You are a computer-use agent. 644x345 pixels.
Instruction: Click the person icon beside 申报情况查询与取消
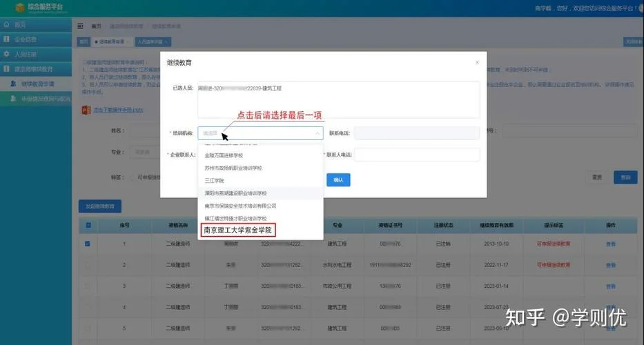coord(13,99)
